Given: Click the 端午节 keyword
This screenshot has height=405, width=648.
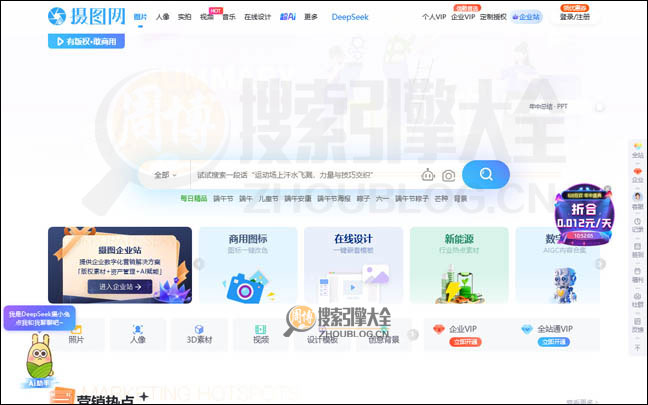Looking at the screenshot, I should click(x=223, y=199).
